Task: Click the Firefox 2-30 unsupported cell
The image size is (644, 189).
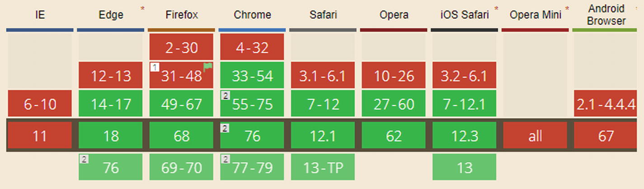Action: (x=182, y=47)
